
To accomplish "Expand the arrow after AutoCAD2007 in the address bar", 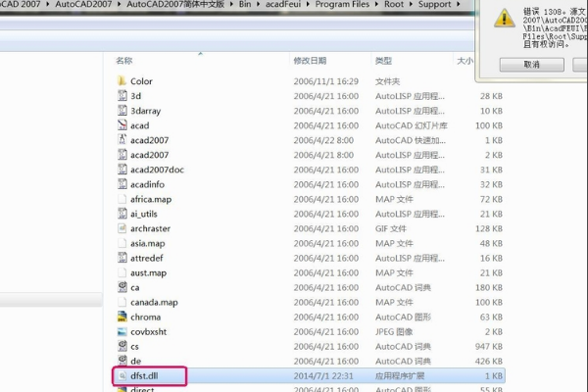I will [x=120, y=4].
